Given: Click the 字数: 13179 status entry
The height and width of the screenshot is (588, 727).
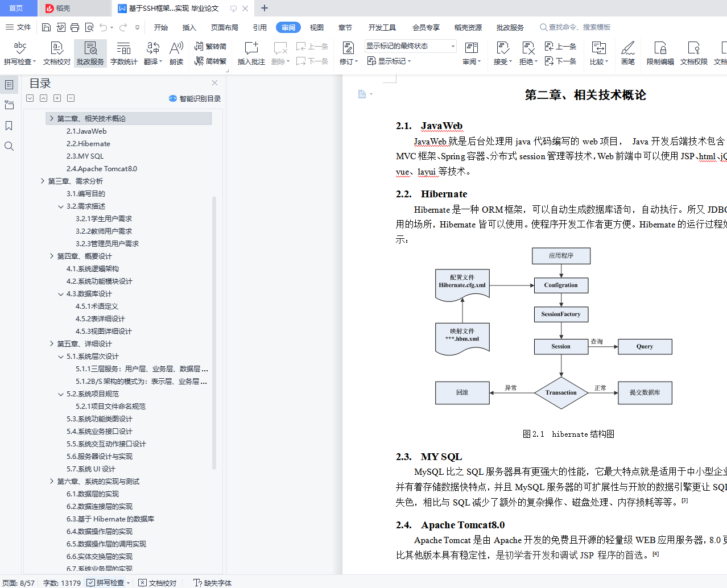Looking at the screenshot, I should [x=62, y=583].
